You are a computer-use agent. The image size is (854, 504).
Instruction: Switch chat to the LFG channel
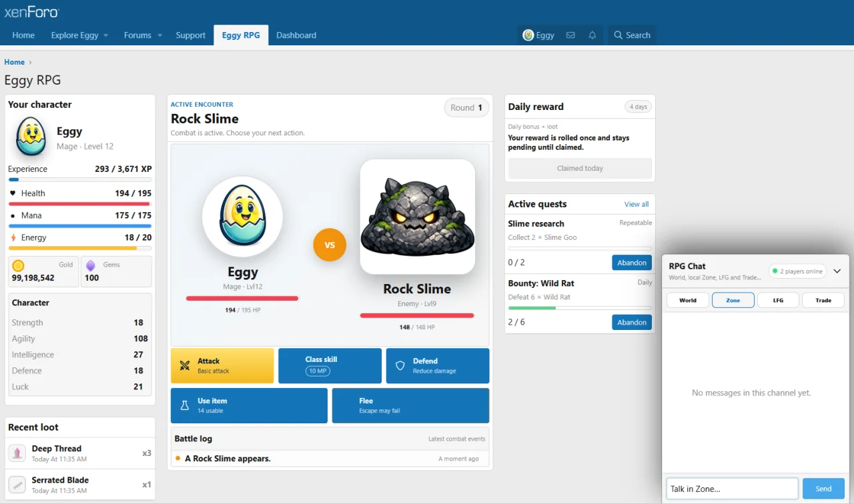pos(778,300)
